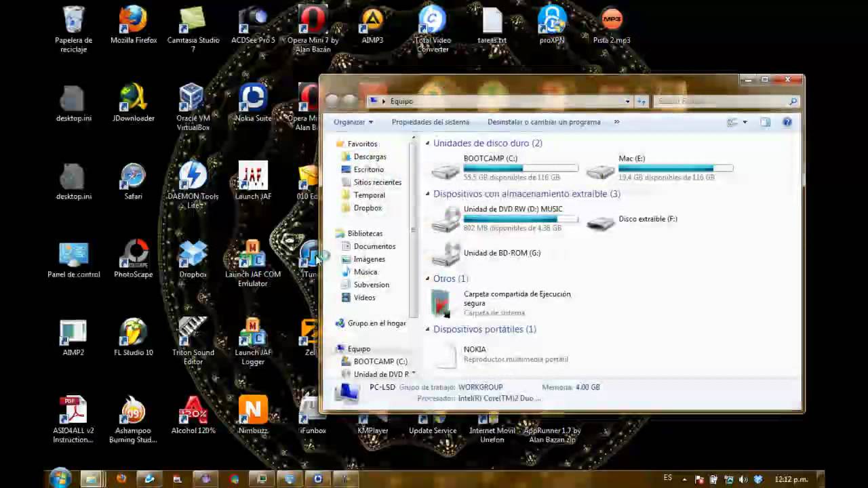This screenshot has width=868, height=488.
Task: Select the PhotoScape desktop shortcut
Action: pos(134,260)
